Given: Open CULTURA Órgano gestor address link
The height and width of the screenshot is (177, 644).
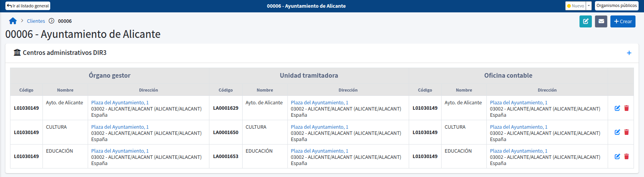Looking at the screenshot, I should point(120,127).
